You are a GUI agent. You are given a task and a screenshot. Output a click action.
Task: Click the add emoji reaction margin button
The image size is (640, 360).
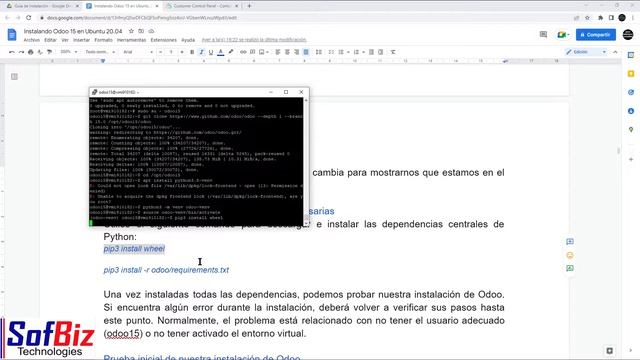[570, 255]
